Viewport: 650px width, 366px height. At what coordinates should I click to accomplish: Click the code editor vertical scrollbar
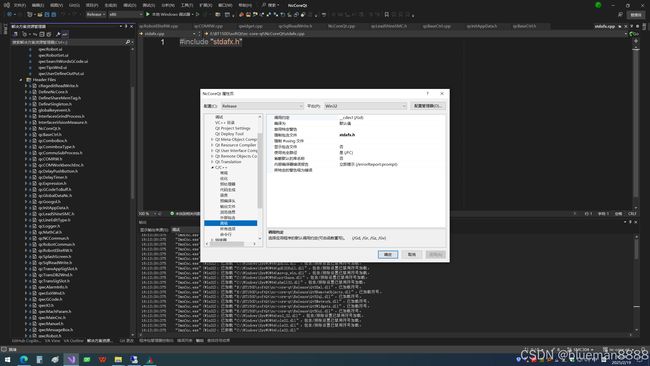(636, 124)
